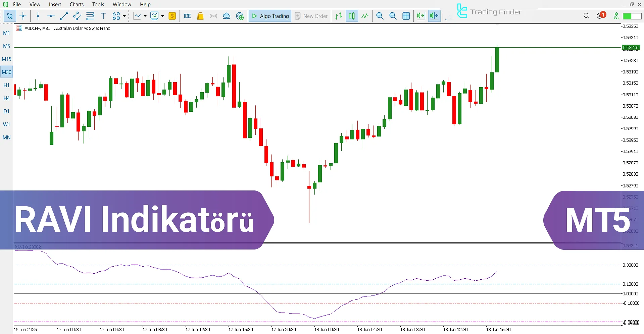Click the New Order button
This screenshot has width=644, height=334.
(x=311, y=16)
